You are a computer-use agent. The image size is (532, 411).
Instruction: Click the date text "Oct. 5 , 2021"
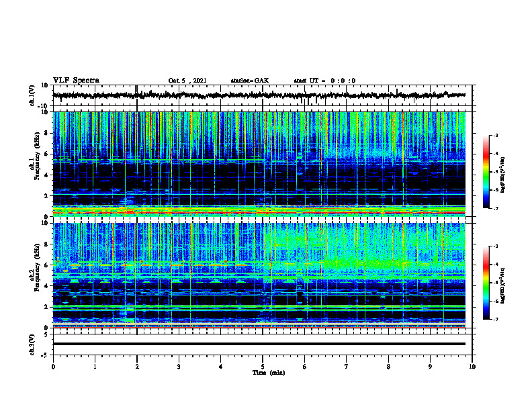[x=187, y=81]
